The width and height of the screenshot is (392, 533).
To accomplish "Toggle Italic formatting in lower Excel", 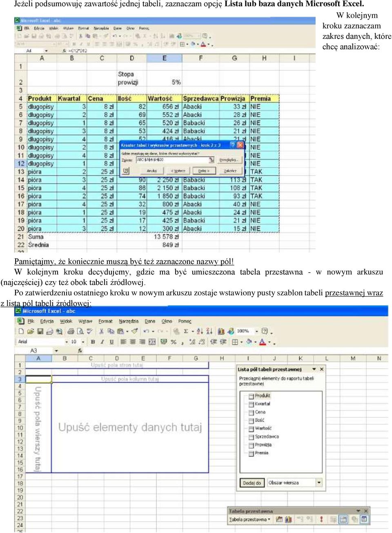I will (x=102, y=342).
